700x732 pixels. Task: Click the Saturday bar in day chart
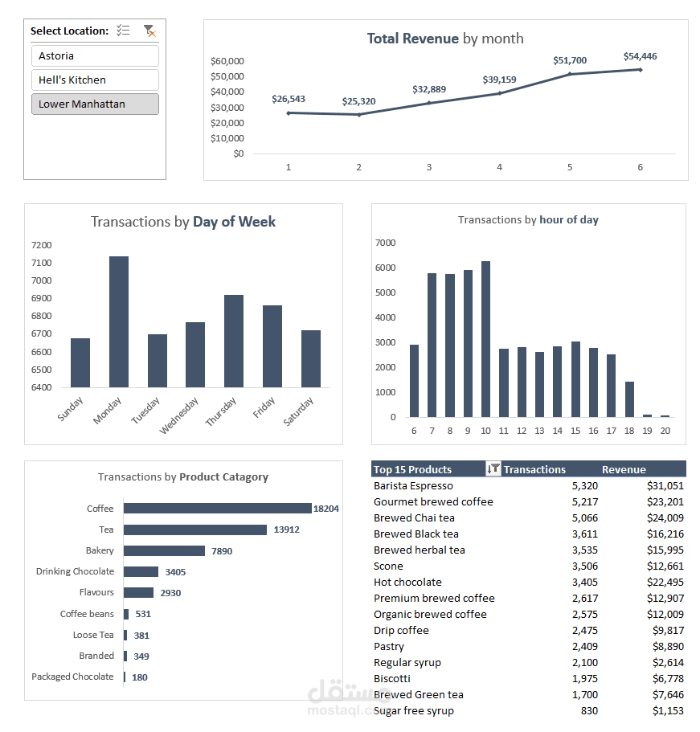coord(311,358)
